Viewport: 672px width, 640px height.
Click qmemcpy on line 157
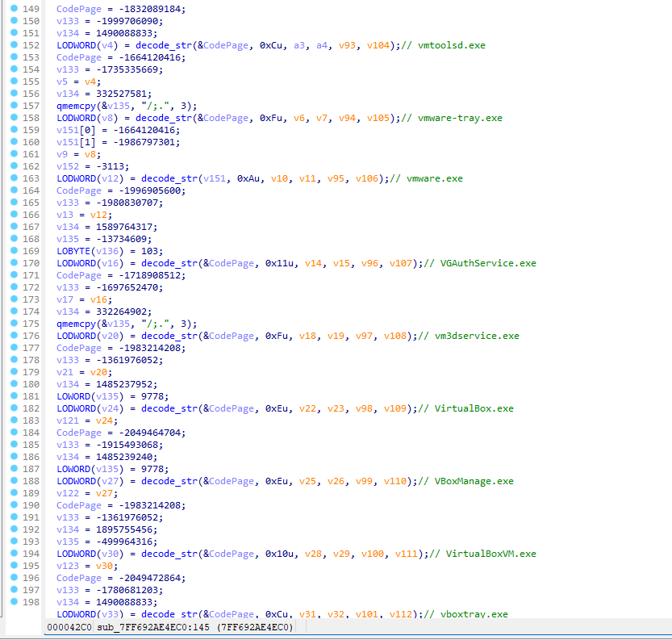coord(77,106)
